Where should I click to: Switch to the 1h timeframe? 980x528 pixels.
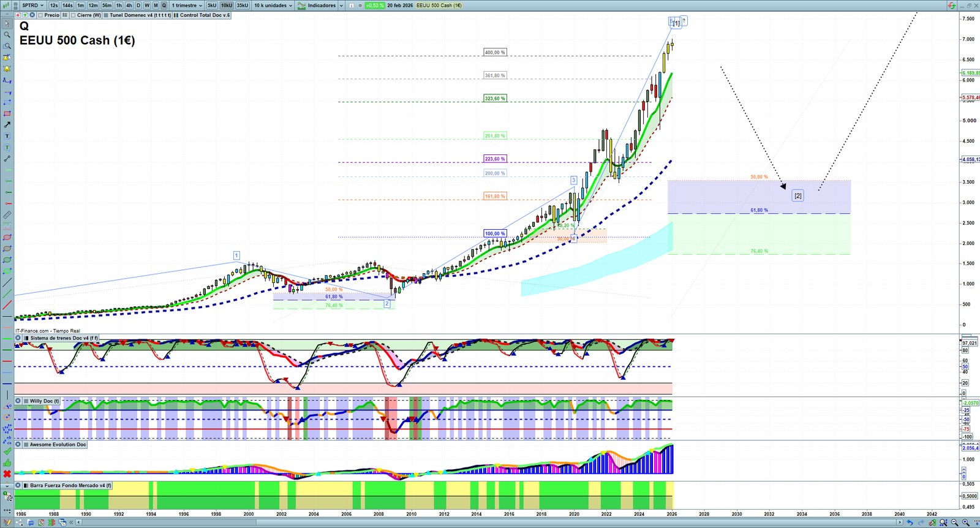119,6
